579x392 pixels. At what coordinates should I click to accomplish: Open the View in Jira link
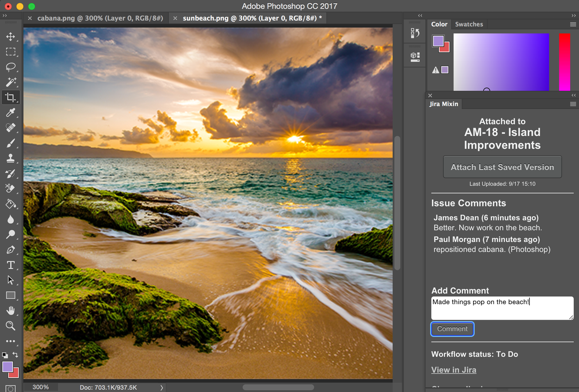point(454,370)
